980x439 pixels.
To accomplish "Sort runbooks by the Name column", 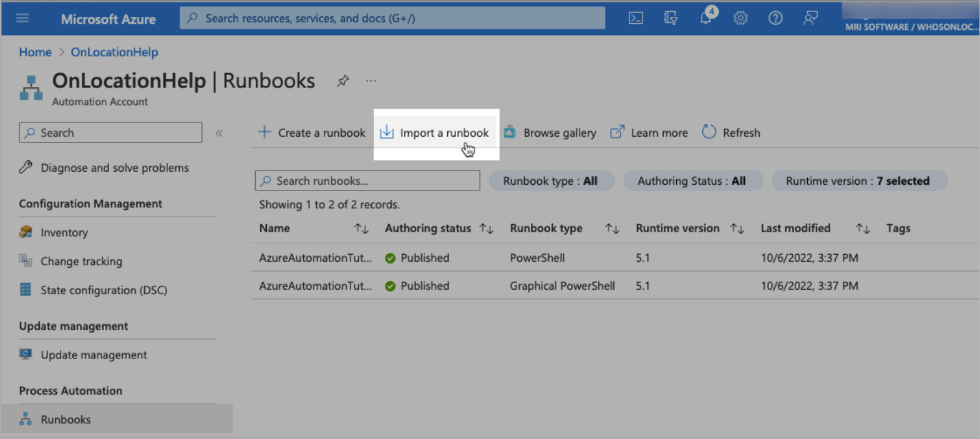I will point(361,229).
